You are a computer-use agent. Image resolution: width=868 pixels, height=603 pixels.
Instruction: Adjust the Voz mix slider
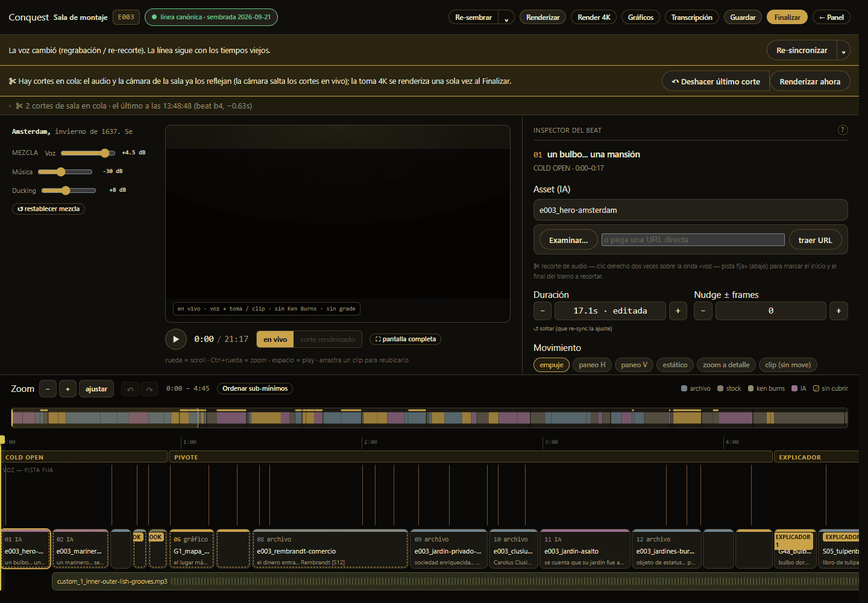(x=88, y=153)
